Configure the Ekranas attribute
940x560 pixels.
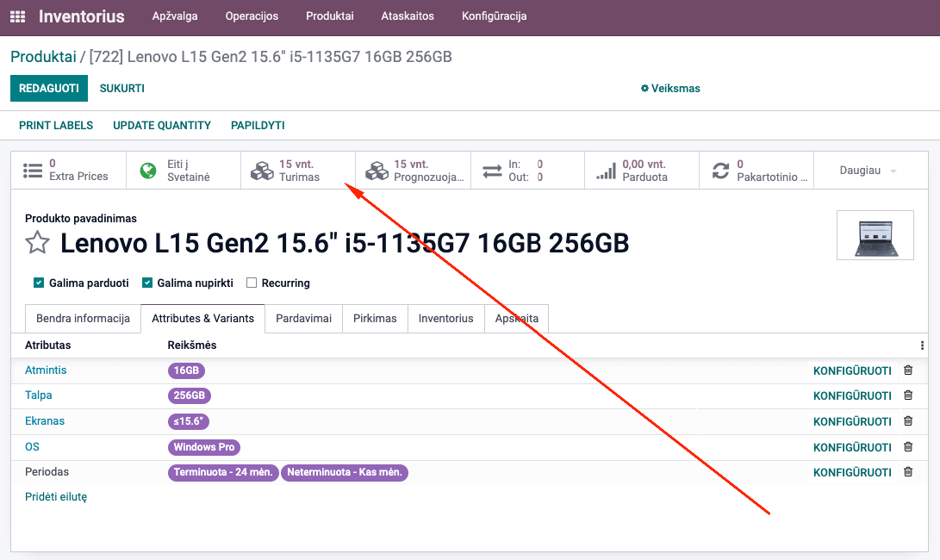tap(852, 421)
